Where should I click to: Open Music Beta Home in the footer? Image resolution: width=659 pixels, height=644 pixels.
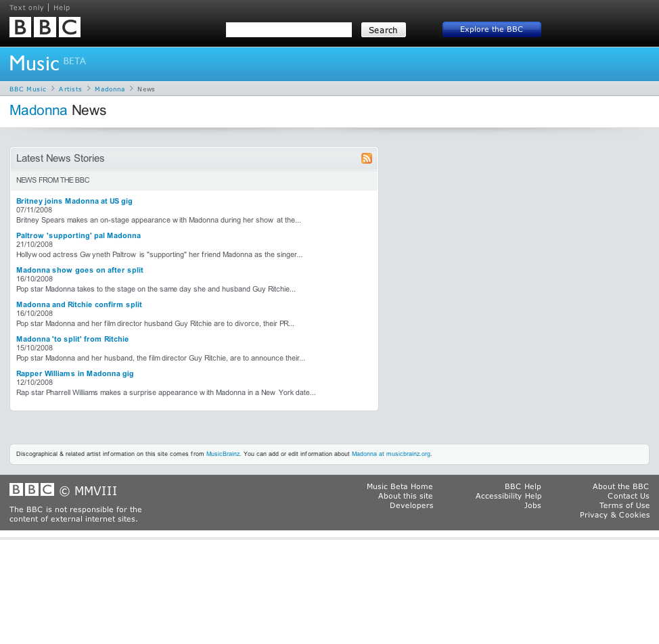399,486
